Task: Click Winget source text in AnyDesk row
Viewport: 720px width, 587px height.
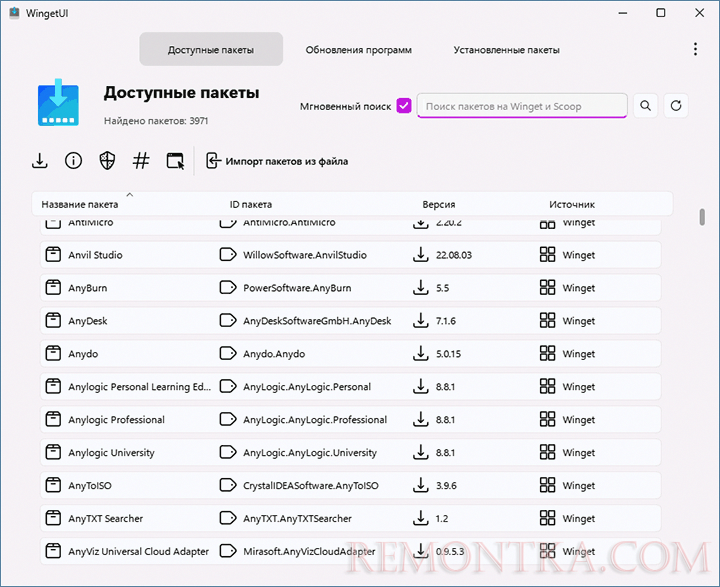Action: coord(579,321)
